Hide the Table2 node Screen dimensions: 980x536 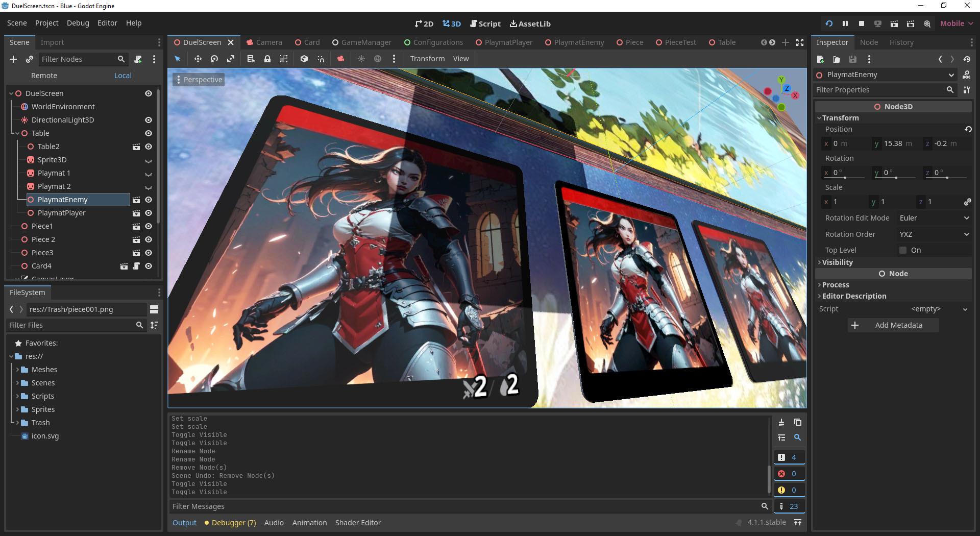click(x=149, y=147)
